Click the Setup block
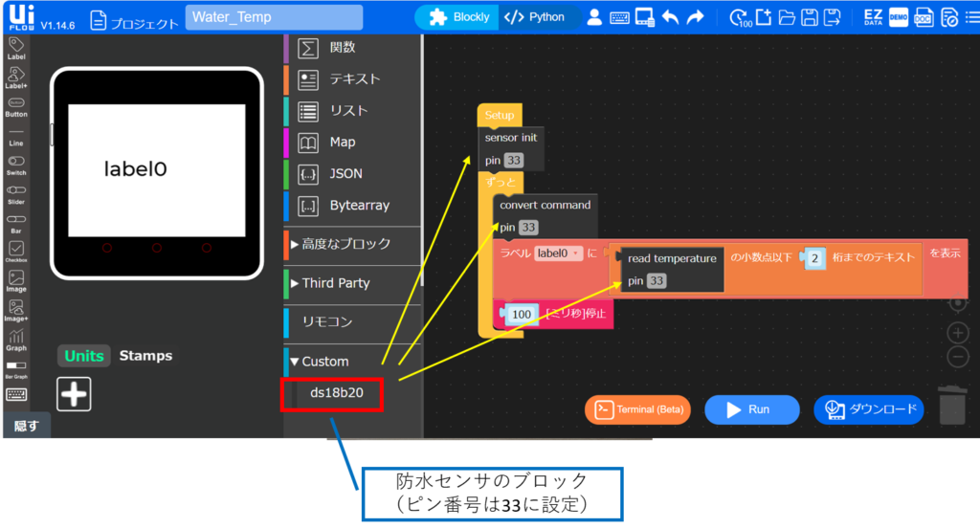 pos(500,115)
